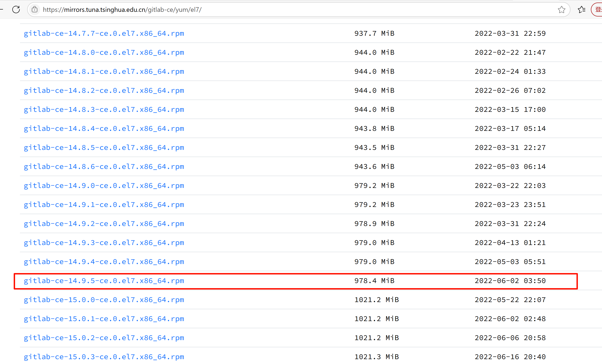
Task: Fetch gitlab-ce-14.9.4-ce.0.el7.x86_64.rpm package
Action: click(x=104, y=262)
